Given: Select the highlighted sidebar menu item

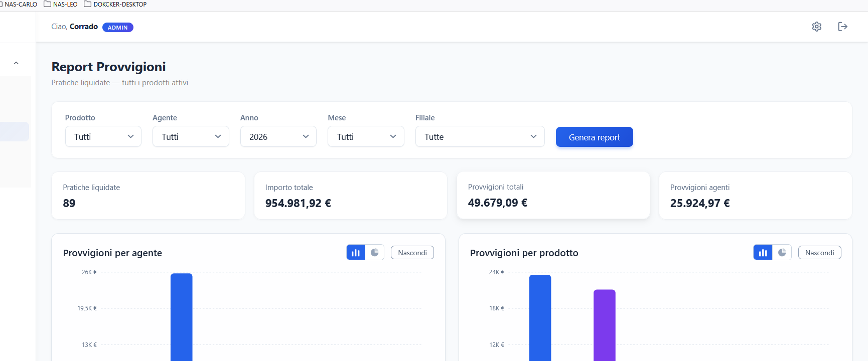Looking at the screenshot, I should click(15, 132).
